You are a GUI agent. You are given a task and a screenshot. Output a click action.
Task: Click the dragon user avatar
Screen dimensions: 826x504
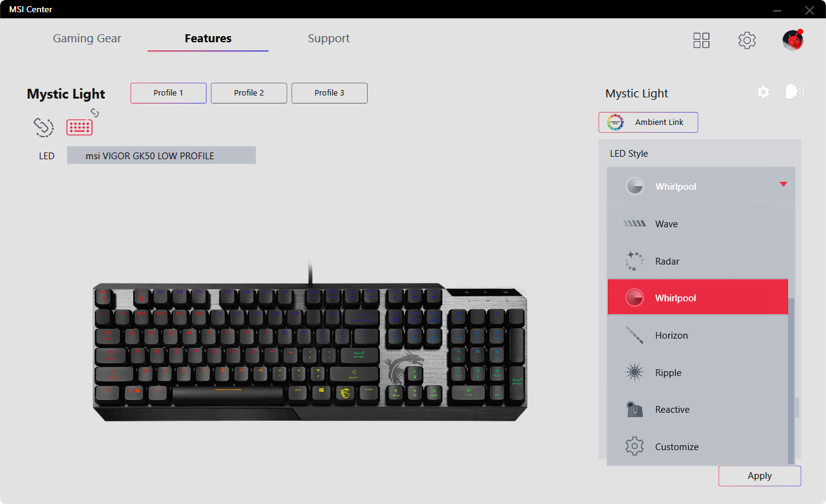(x=793, y=40)
